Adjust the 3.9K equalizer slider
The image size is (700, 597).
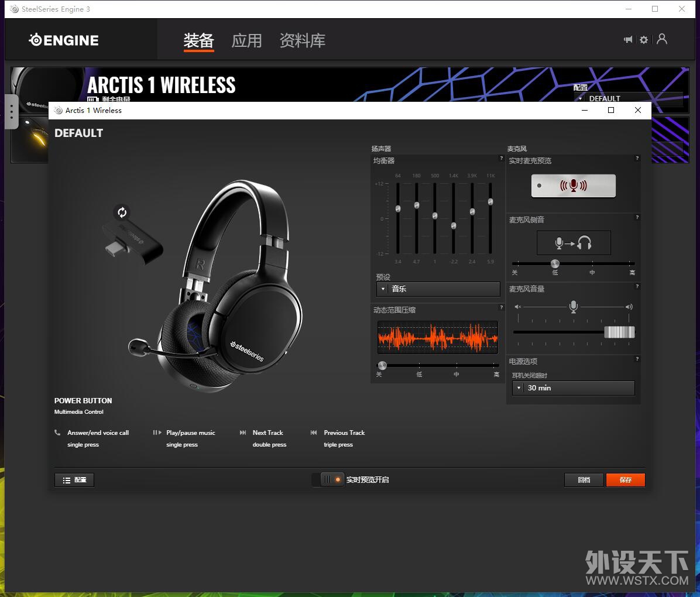pyautogui.click(x=472, y=212)
